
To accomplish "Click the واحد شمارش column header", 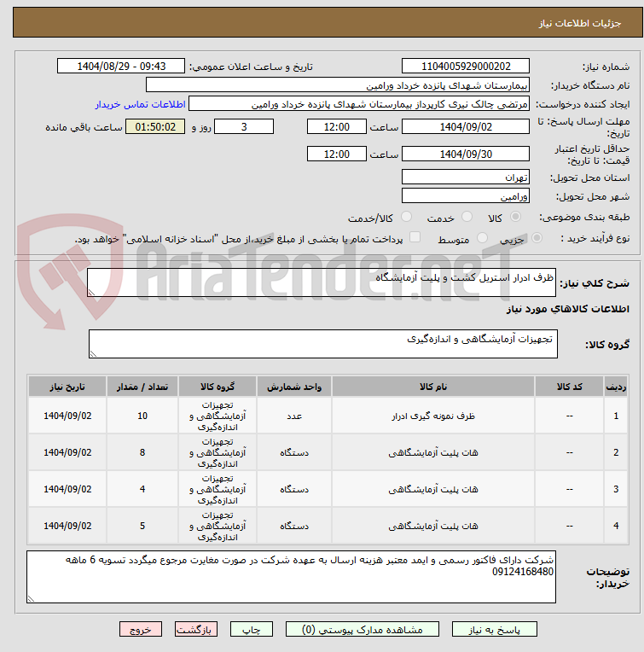I will click(x=294, y=387).
